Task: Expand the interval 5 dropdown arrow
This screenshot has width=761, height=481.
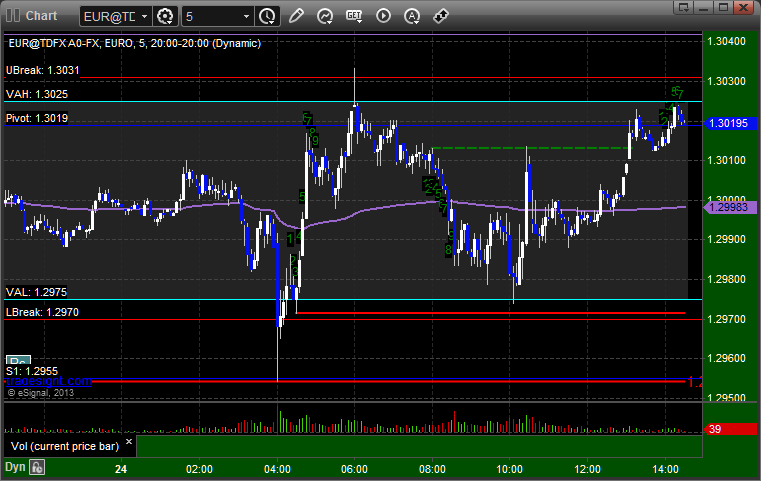Action: (246, 17)
